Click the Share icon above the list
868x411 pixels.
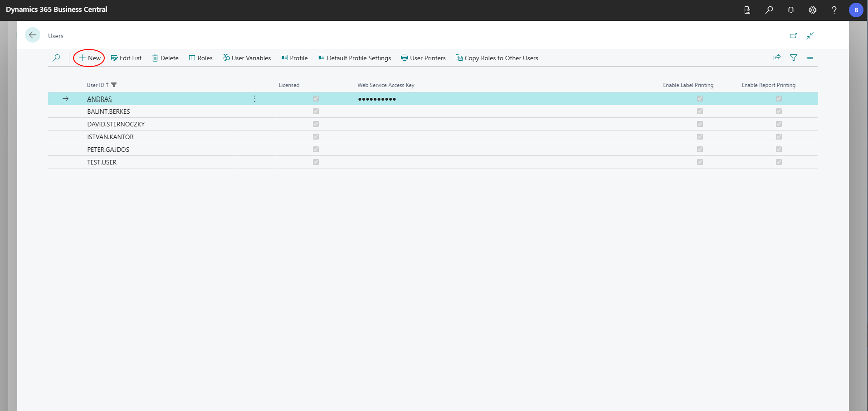tap(776, 58)
